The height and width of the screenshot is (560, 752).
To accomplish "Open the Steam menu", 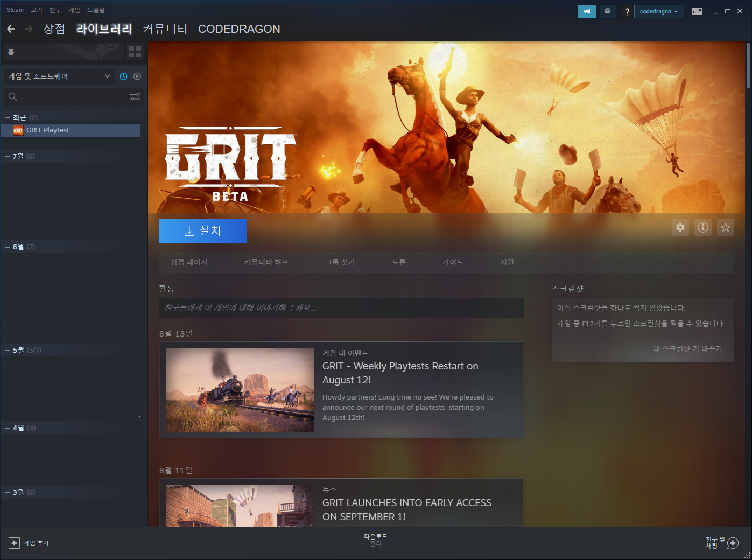I will coord(15,10).
